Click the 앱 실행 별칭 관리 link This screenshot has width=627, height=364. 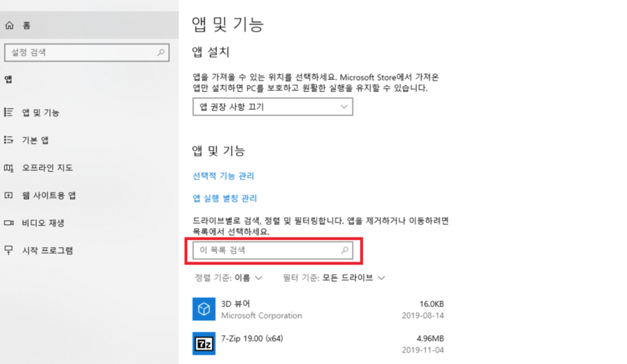[225, 198]
